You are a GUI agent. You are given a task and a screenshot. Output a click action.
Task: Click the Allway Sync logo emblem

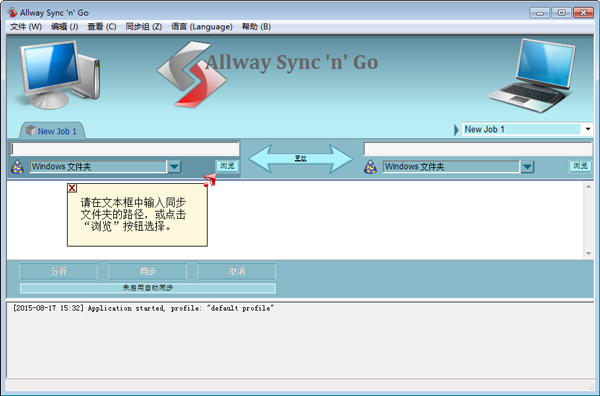point(191,75)
